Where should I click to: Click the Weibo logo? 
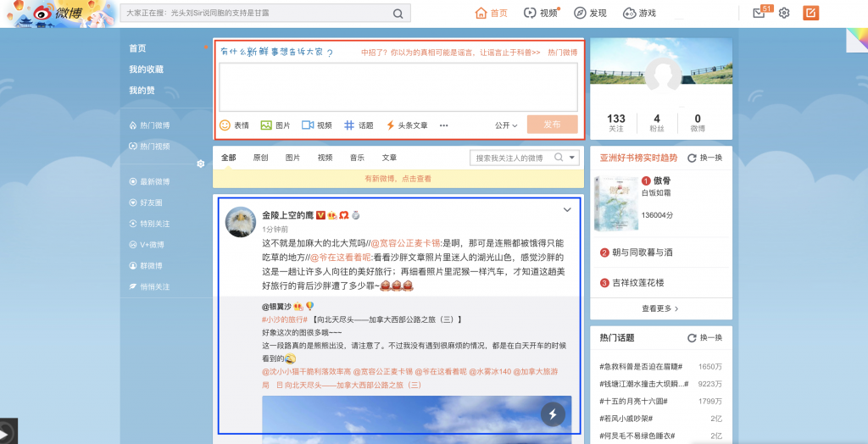tap(58, 13)
